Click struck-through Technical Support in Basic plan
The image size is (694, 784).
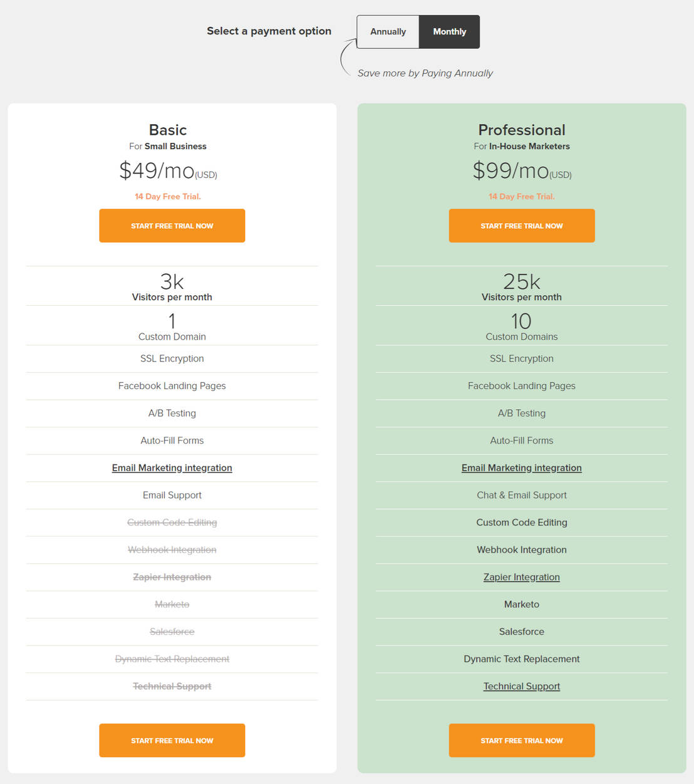tap(172, 686)
